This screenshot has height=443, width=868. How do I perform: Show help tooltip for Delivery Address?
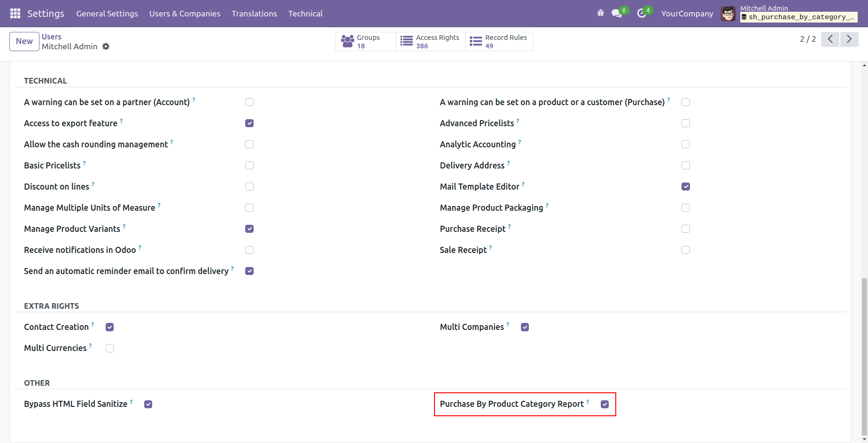pos(508,163)
